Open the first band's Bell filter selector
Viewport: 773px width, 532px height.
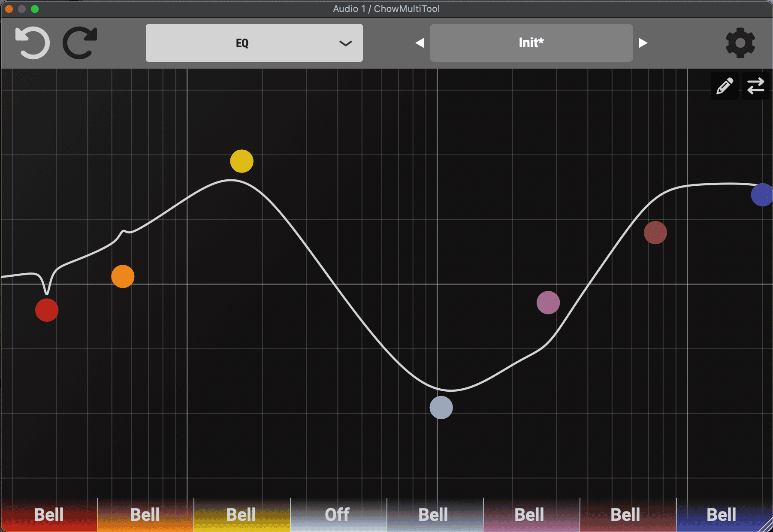(48, 514)
